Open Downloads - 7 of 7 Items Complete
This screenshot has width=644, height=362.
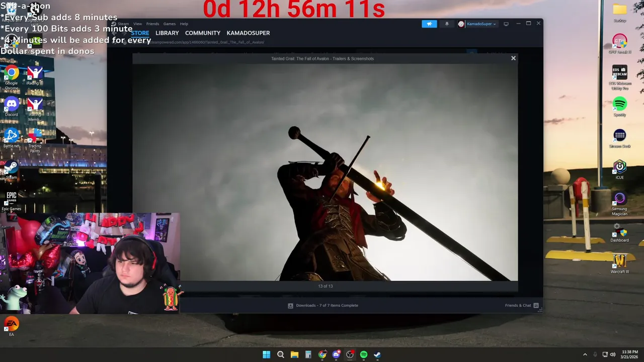pos(327,305)
